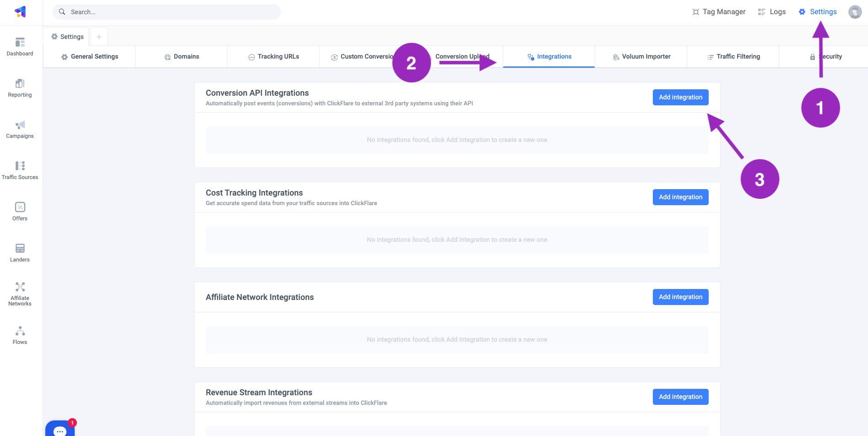Screen dimensions: 868x436
Task: Click empty message under Affiliate Network Integrations
Action: pyautogui.click(x=457, y=340)
